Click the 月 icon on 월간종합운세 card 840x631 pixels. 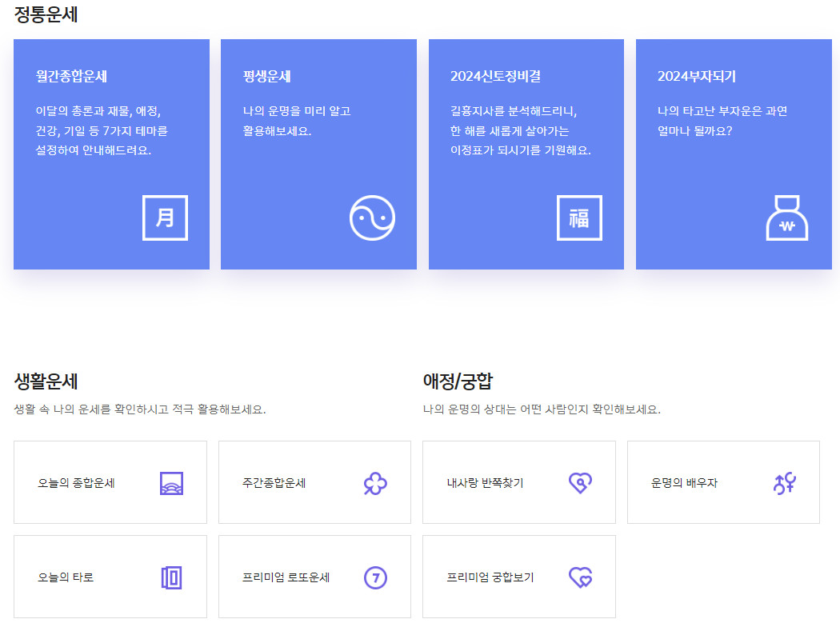point(165,218)
